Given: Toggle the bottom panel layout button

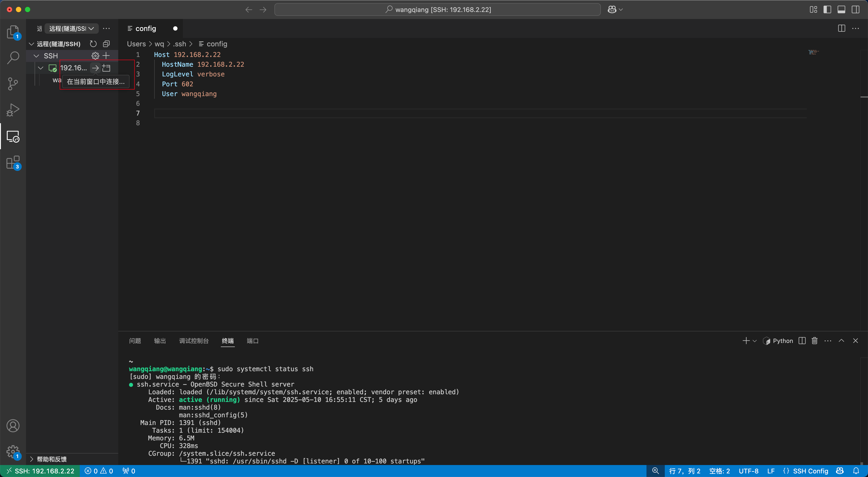Looking at the screenshot, I should click(x=841, y=9).
